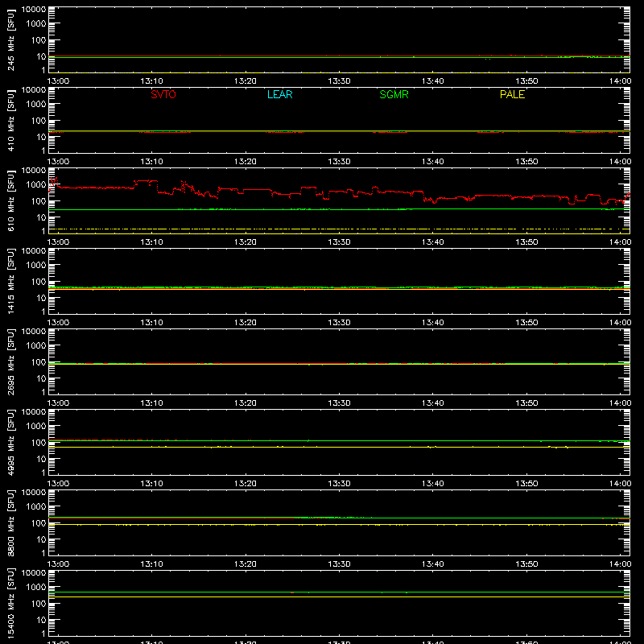Screen dimensions: 644x644
Task: Click the 13:20 tick under the 610 MHz panel
Action: coord(246,242)
